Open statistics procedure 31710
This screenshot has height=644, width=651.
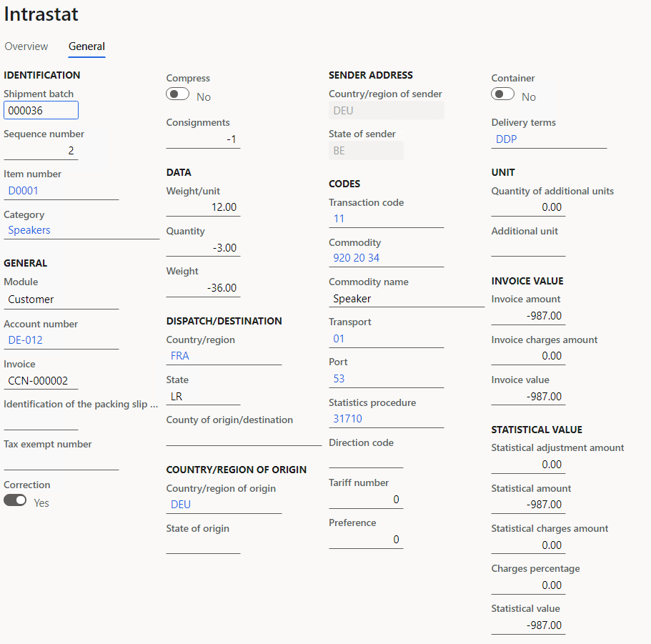(347, 418)
